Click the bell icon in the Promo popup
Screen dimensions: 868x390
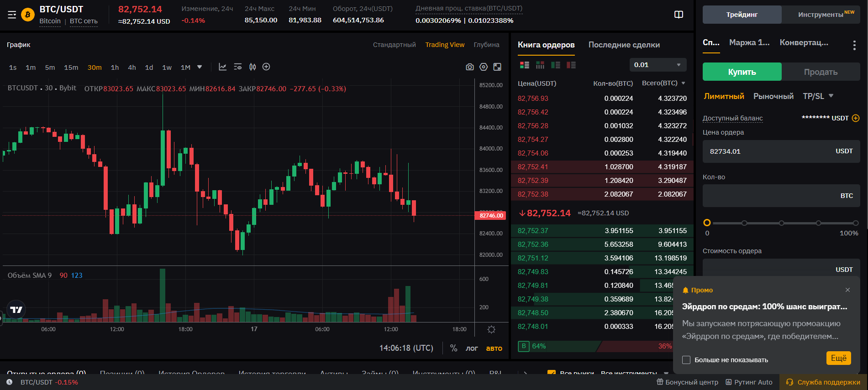click(x=685, y=290)
